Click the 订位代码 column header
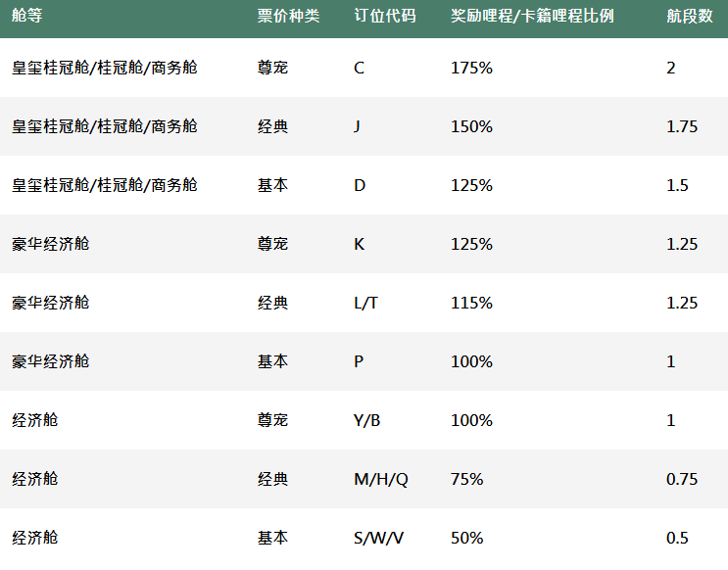 [x=385, y=16]
